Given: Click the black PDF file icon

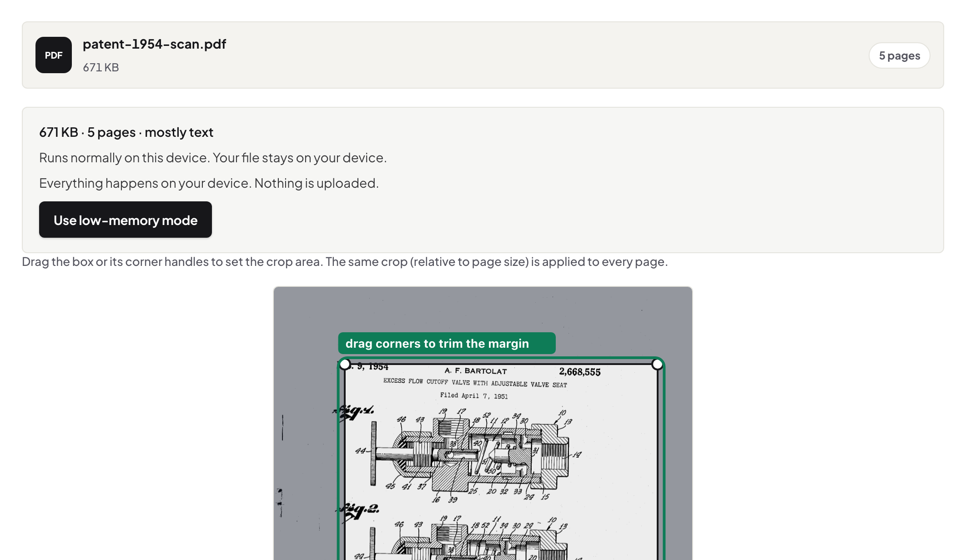Looking at the screenshot, I should (x=54, y=55).
